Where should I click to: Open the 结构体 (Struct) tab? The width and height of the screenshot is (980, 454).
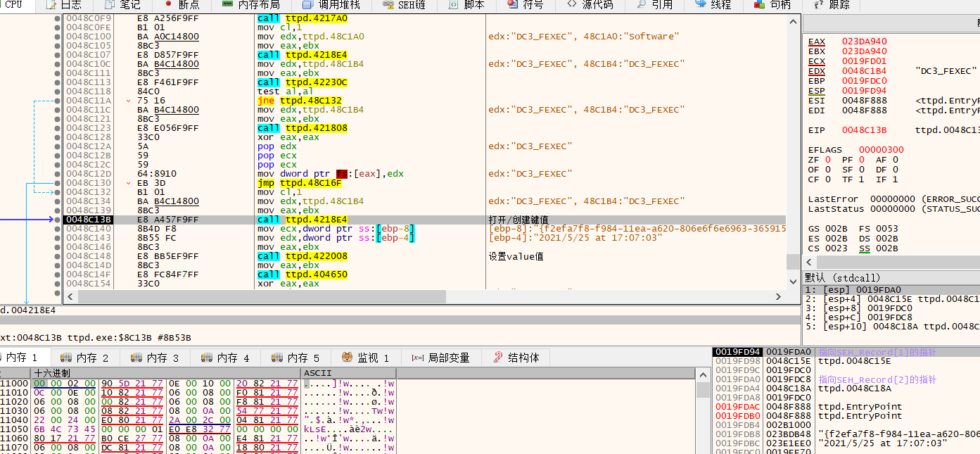point(517,358)
